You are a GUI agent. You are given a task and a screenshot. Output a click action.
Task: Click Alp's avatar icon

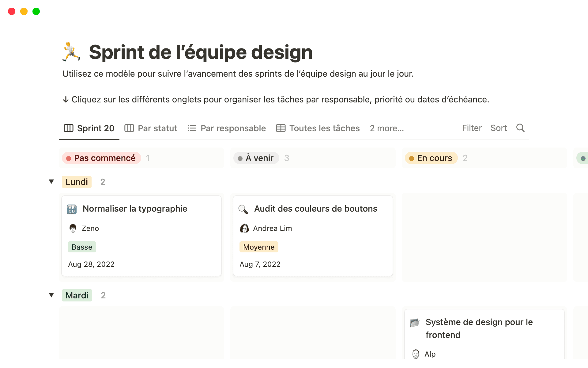click(x=416, y=354)
